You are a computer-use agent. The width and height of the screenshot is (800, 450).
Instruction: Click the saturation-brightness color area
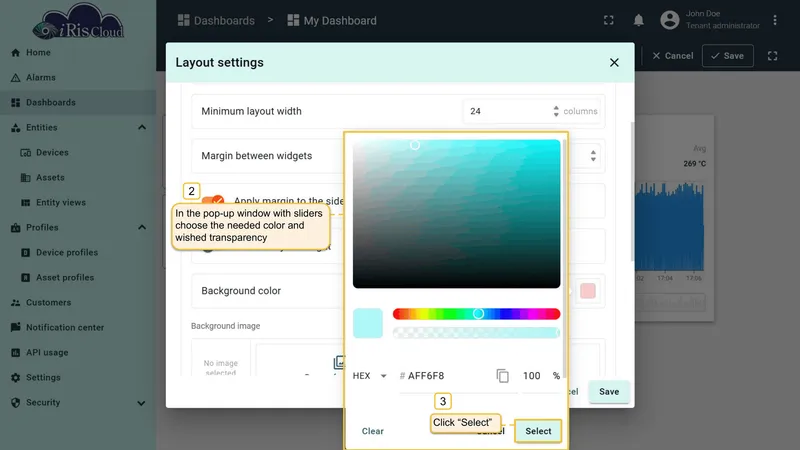456,214
